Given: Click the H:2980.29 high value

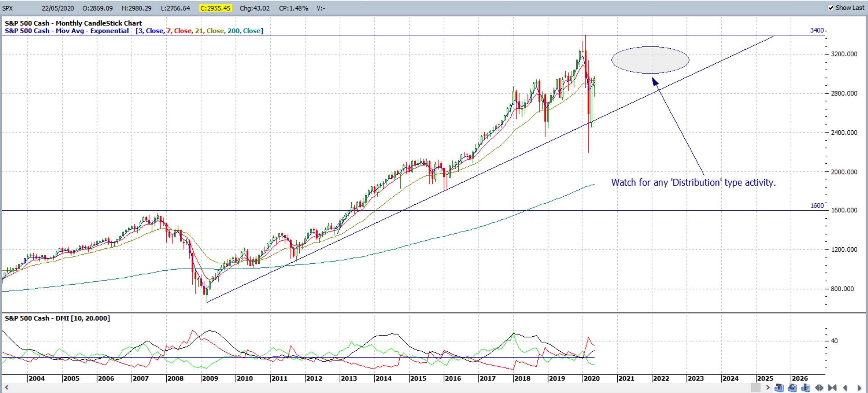Looking at the screenshot, I should [x=136, y=8].
